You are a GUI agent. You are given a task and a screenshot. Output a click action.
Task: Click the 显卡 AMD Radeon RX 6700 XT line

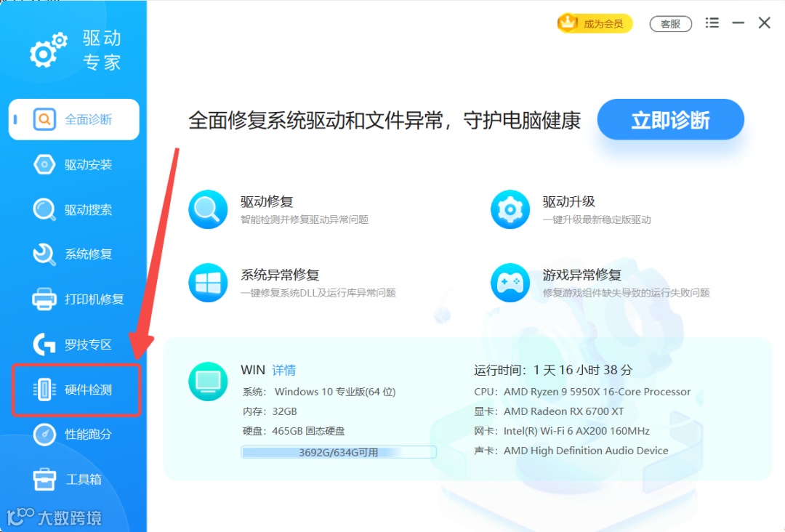[549, 411]
